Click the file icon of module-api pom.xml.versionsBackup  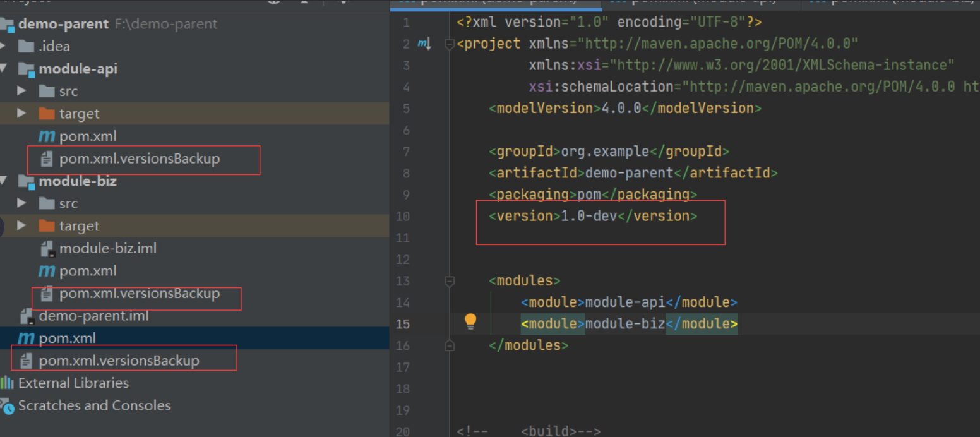point(46,159)
